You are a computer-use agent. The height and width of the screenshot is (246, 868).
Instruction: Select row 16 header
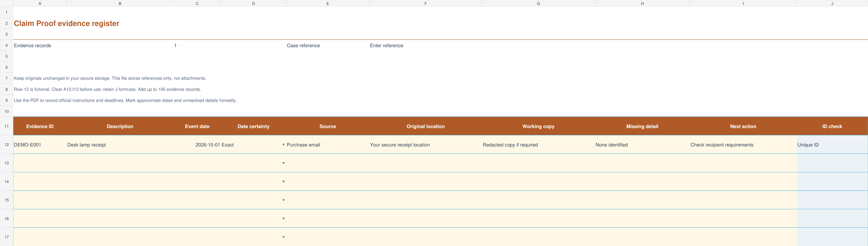pos(6,219)
